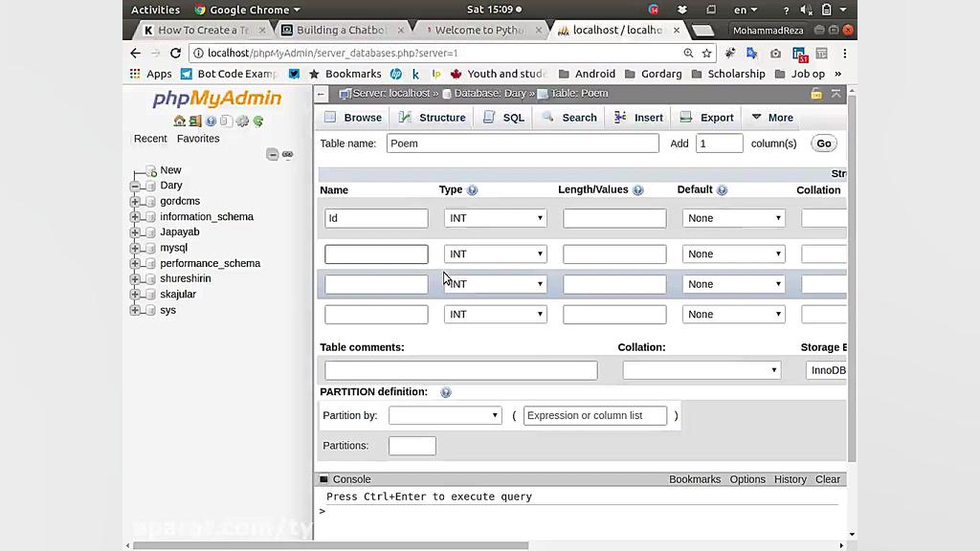Click the Name field containing Id
The image size is (980, 551).
click(x=376, y=218)
